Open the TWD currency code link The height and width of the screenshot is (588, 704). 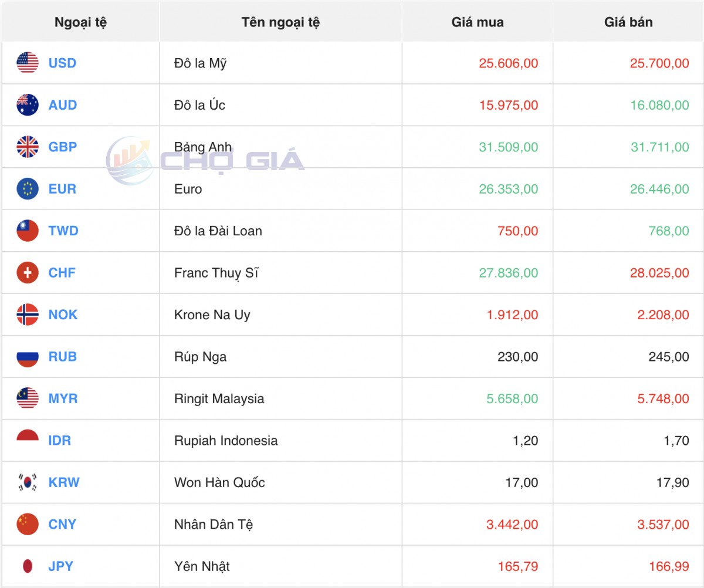[63, 231]
